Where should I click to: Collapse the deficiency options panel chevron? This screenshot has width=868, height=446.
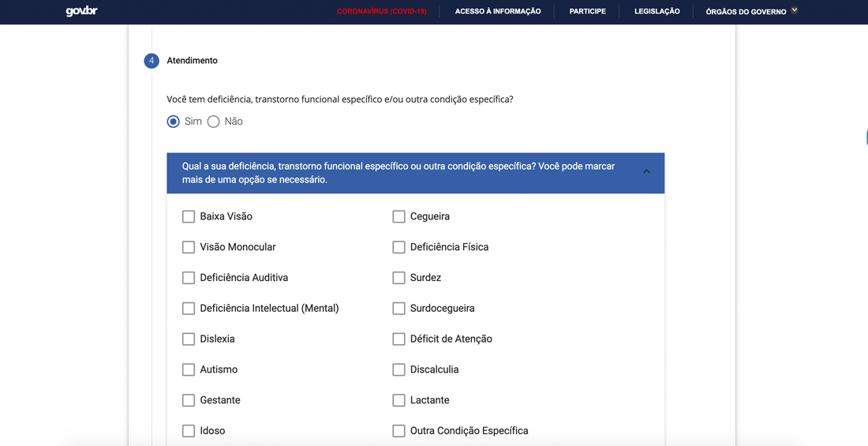(x=646, y=172)
